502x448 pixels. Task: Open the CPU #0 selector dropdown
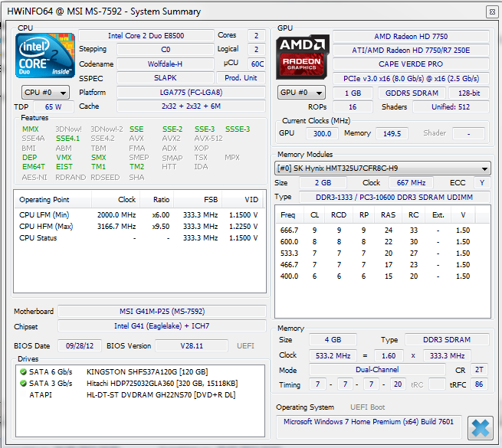click(45, 93)
